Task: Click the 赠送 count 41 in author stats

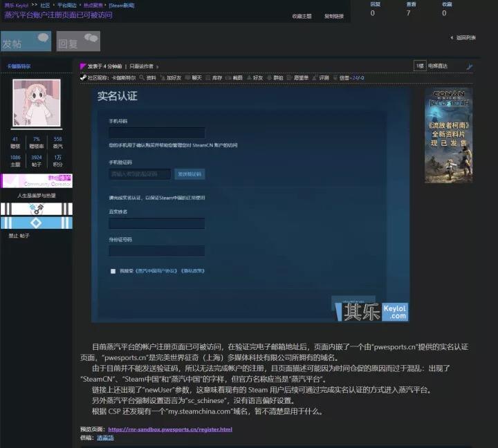Action: [x=15, y=142]
